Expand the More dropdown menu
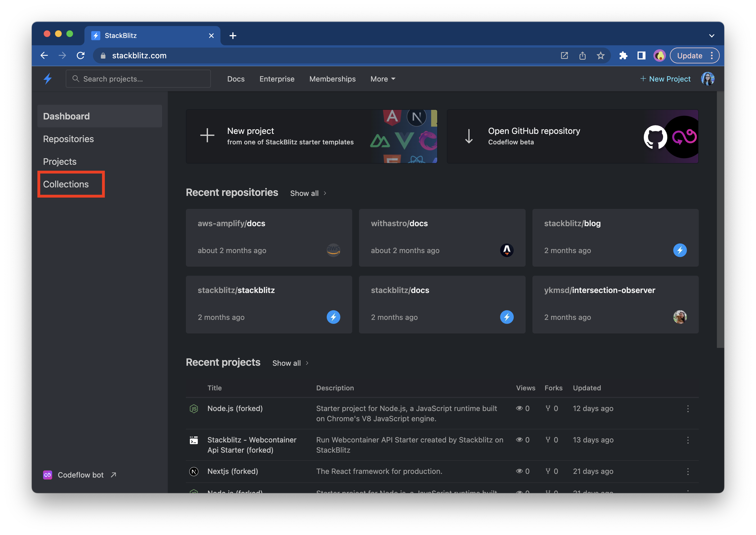Viewport: 756px width, 535px height. (383, 79)
